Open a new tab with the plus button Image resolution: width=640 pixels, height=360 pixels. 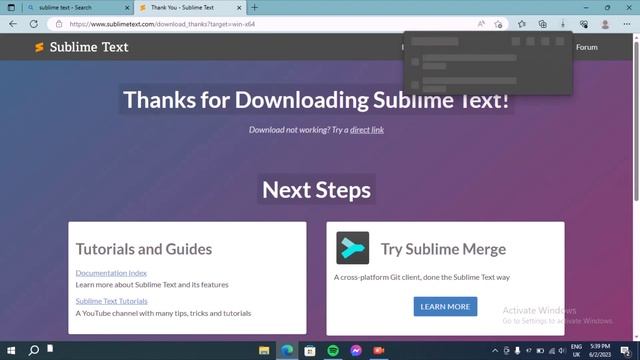[255, 7]
